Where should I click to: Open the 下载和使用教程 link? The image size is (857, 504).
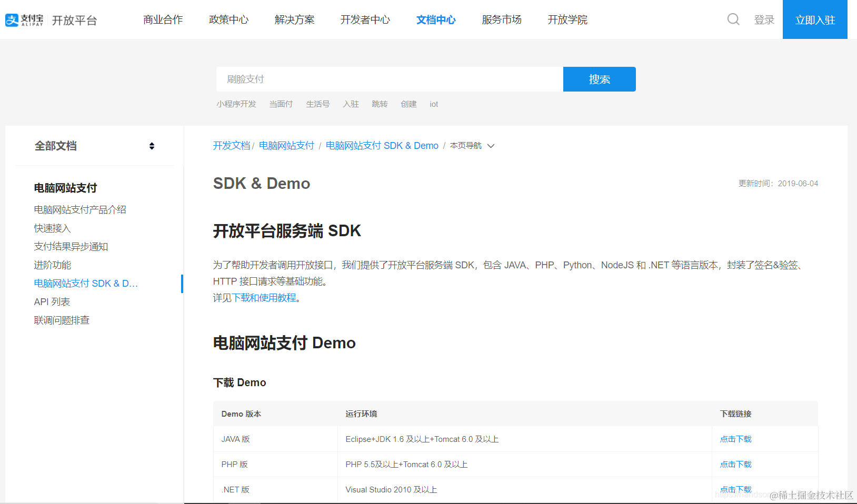click(264, 298)
